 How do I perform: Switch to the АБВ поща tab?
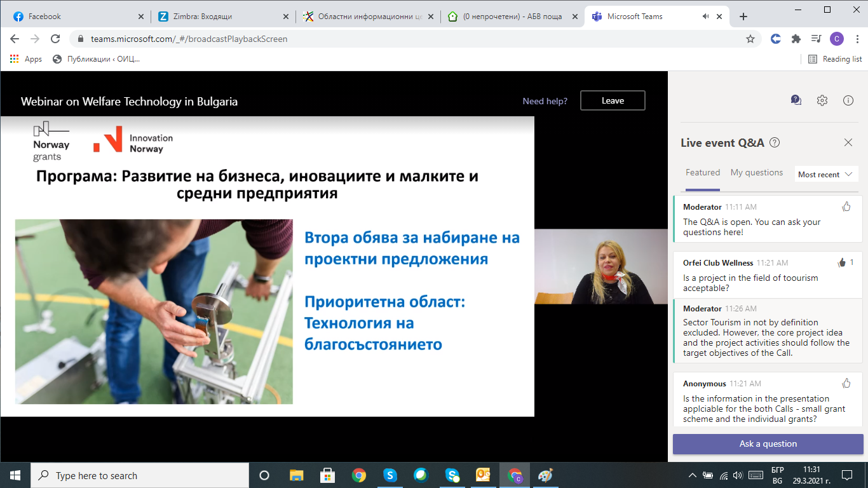coord(512,17)
